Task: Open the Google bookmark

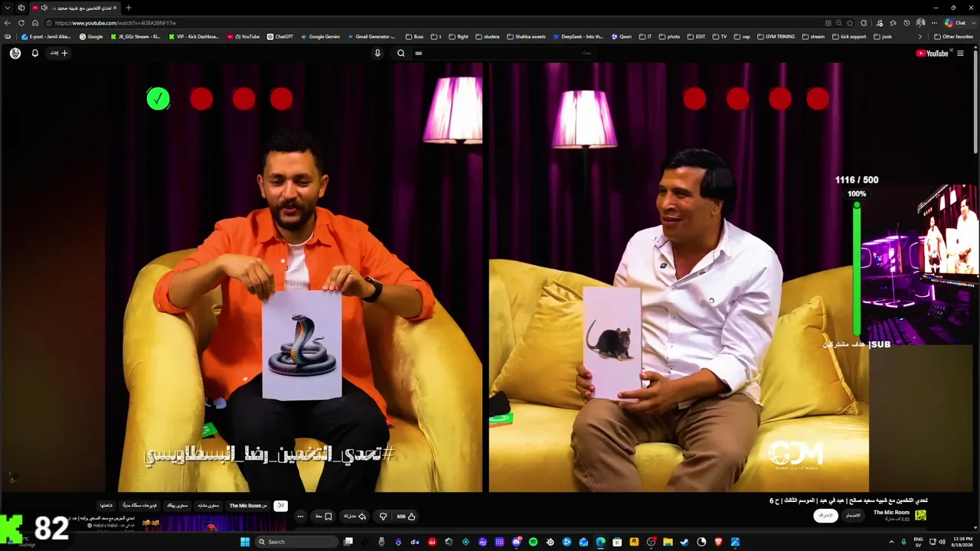Action: pos(91,37)
